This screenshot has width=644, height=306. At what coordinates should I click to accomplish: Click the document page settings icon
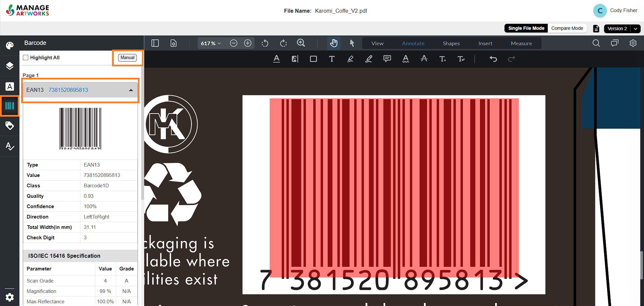[x=173, y=43]
